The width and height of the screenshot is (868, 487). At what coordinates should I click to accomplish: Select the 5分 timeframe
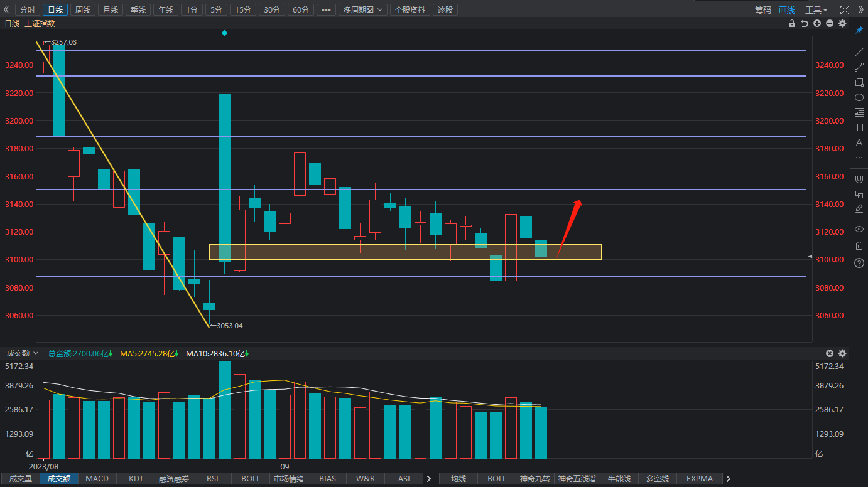[216, 10]
